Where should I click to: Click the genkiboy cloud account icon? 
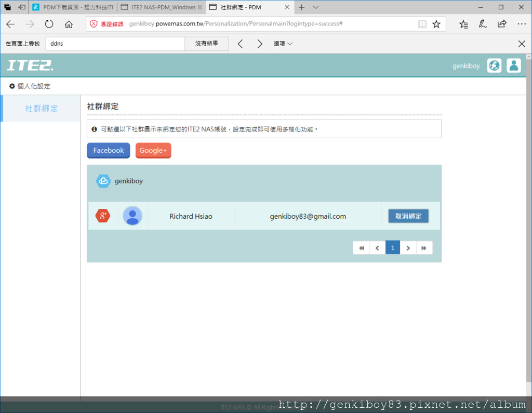(x=103, y=181)
